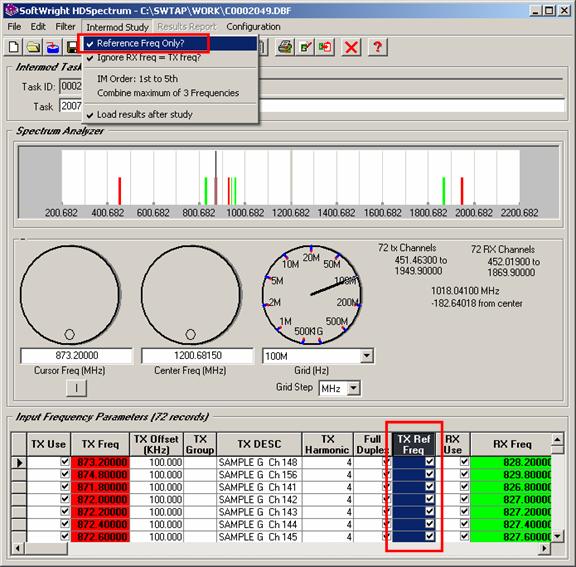Click the TX Freq column header

click(100, 444)
